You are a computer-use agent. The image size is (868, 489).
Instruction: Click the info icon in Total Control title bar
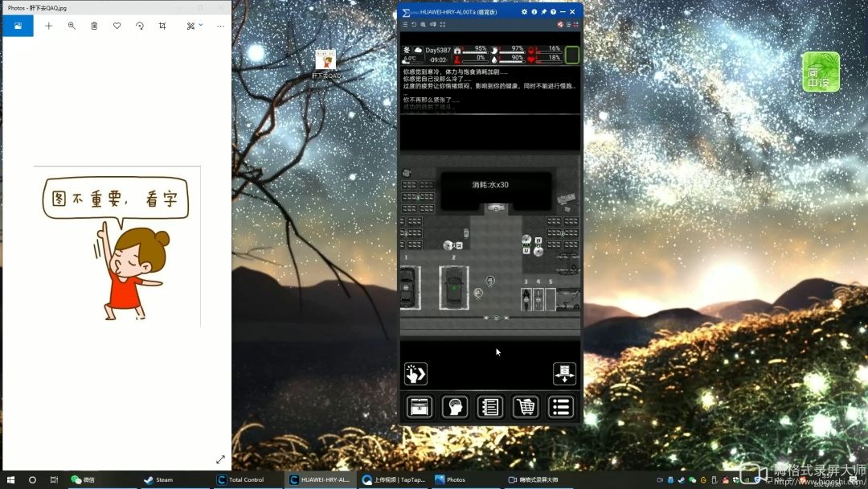coord(534,11)
